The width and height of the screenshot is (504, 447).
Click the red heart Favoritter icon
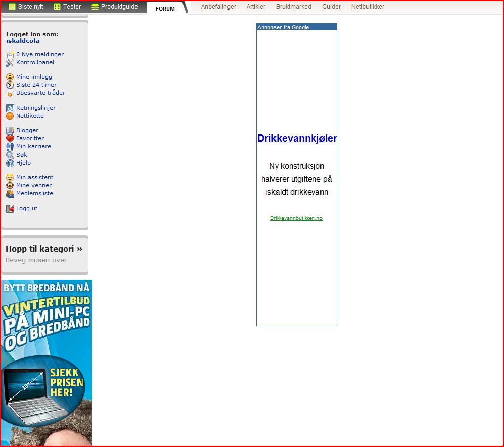[x=10, y=139]
